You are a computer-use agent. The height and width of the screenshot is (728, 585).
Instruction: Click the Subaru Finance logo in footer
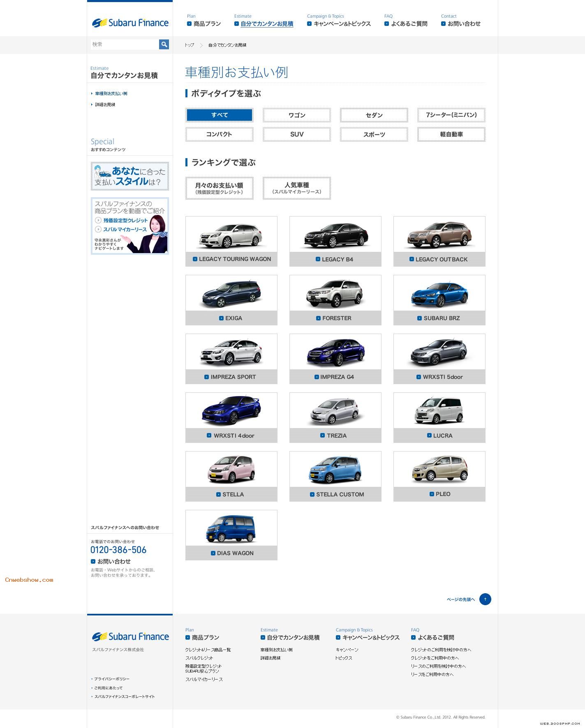pyautogui.click(x=130, y=637)
